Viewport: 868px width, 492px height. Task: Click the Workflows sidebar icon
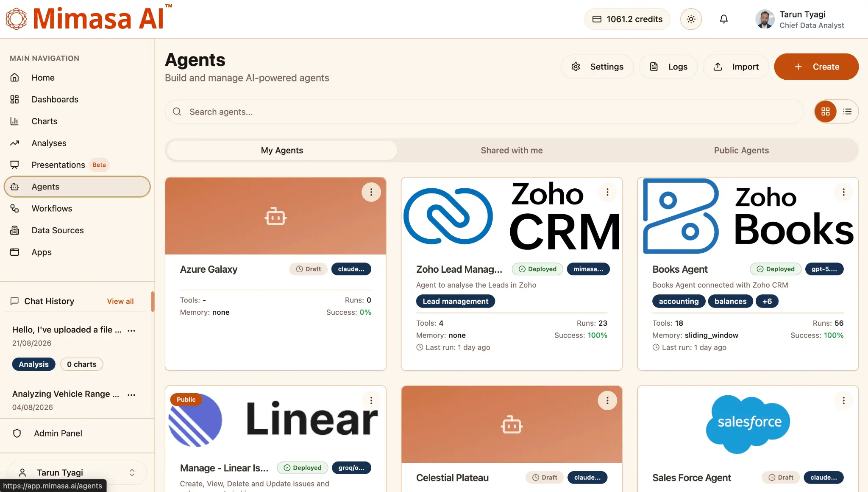(x=15, y=209)
